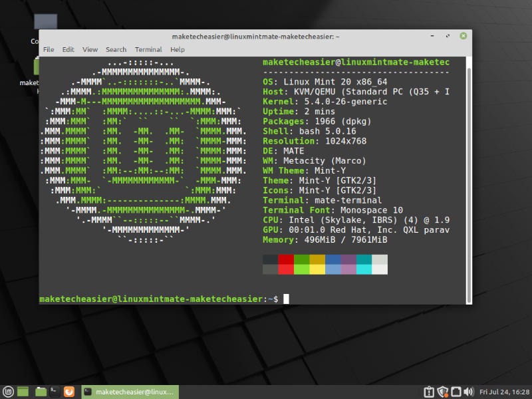The height and width of the screenshot is (399, 532).
Task: Launch Firefox from the taskbar
Action: [x=68, y=391]
